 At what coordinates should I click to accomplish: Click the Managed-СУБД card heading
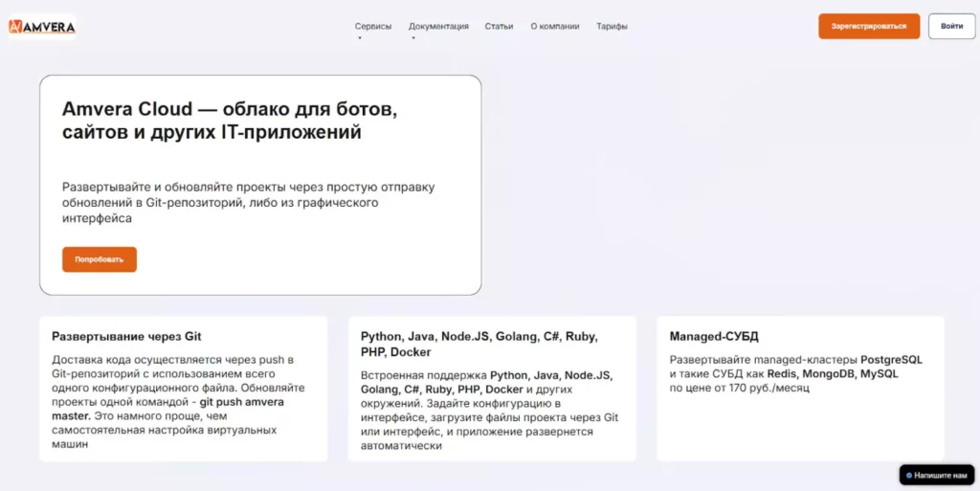(714, 337)
